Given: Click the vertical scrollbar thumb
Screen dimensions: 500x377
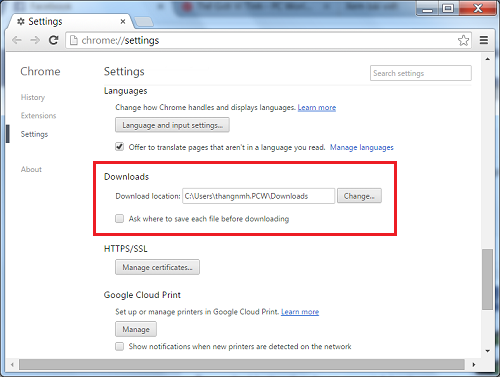Looking at the screenshot, I should click(x=487, y=279).
